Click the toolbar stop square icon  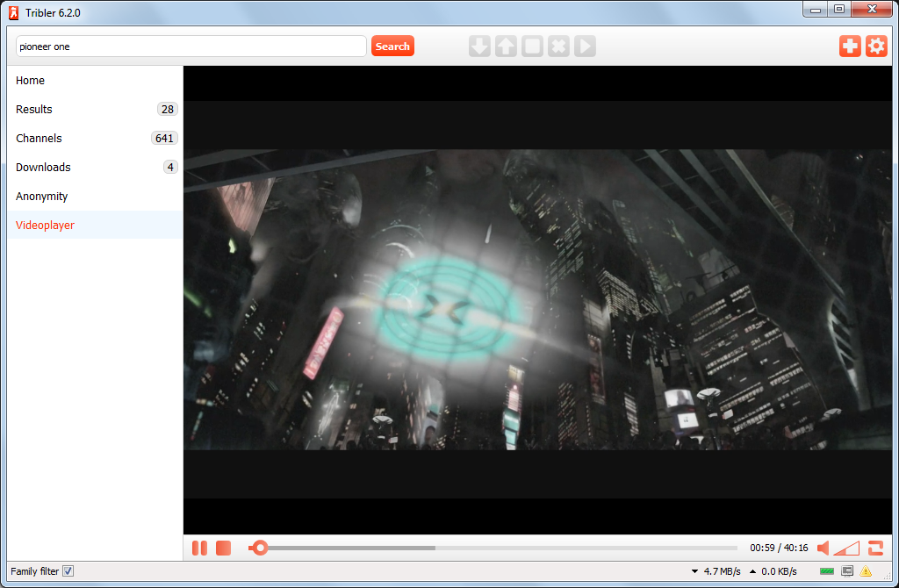point(532,47)
